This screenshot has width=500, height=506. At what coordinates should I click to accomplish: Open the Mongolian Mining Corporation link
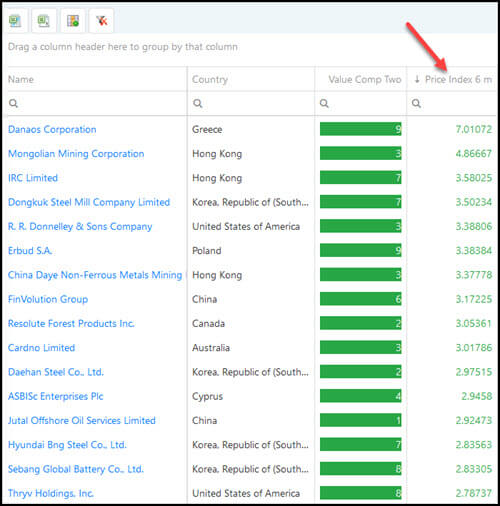point(76,154)
